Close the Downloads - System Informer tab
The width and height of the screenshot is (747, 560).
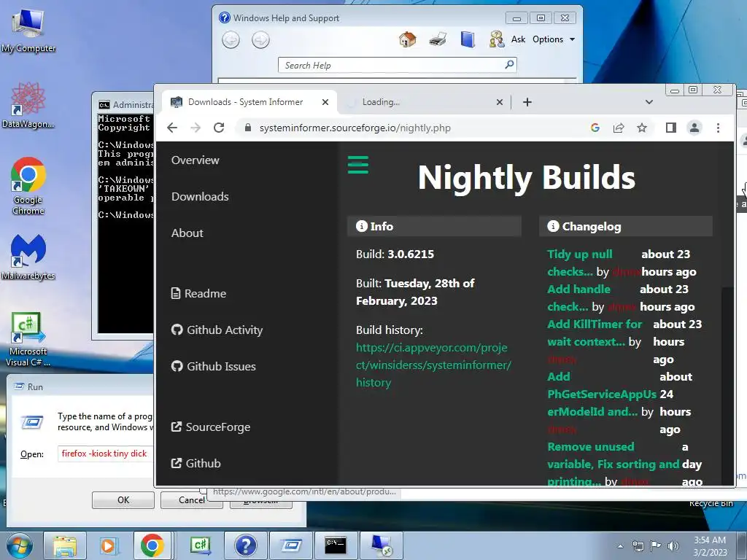(x=325, y=102)
